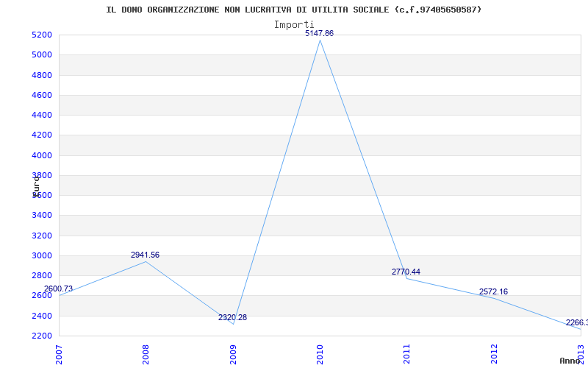Click the line's lowest point at 2009

tap(233, 324)
